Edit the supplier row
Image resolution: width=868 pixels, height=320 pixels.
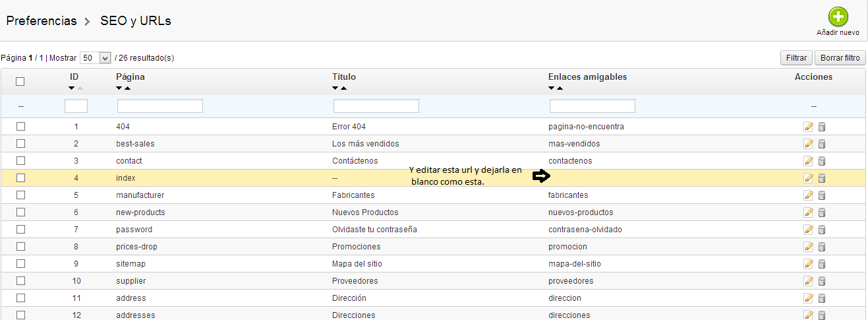point(809,281)
